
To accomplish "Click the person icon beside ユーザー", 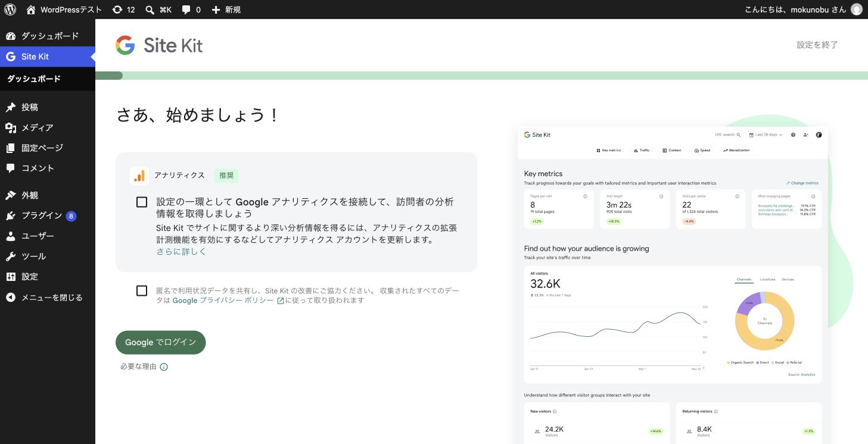I will [11, 236].
